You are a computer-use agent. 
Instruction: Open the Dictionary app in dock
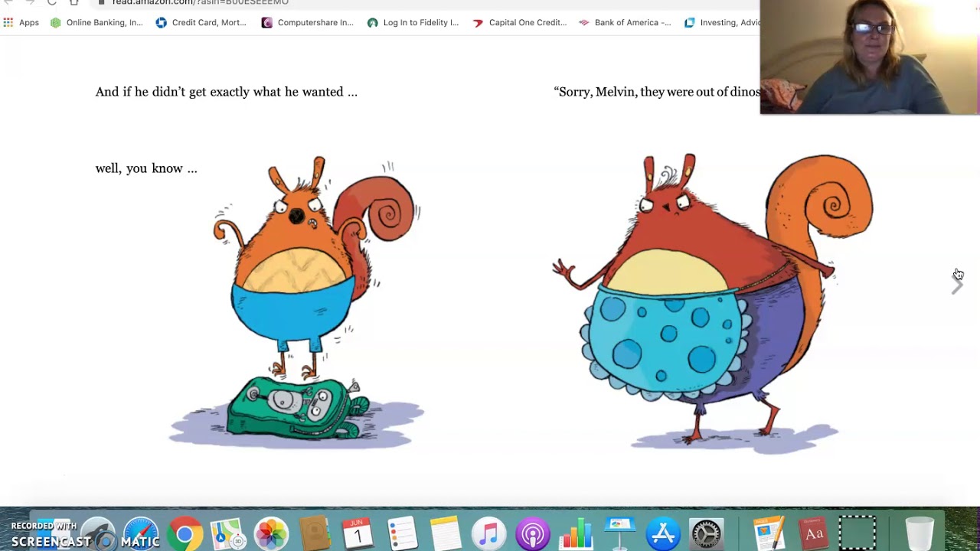814,534
